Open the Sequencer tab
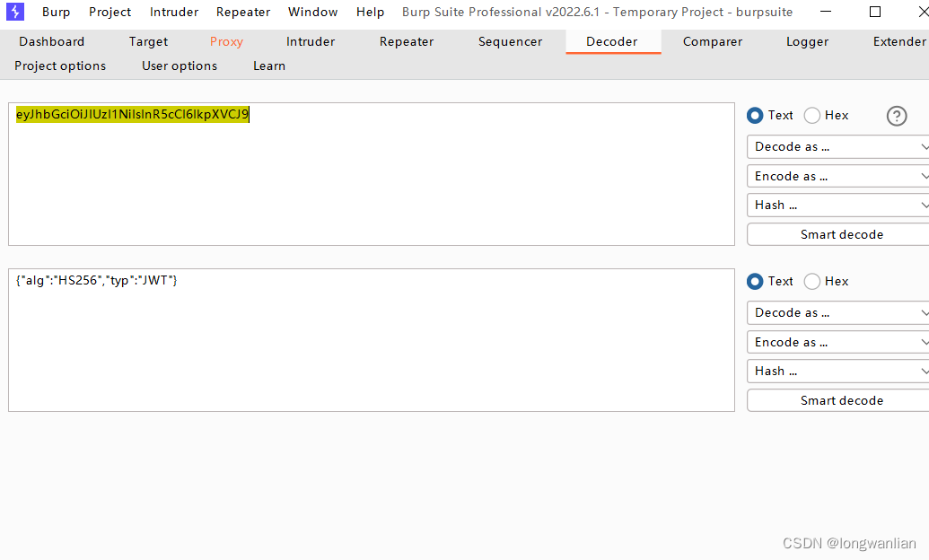The image size is (929, 560). pos(509,41)
